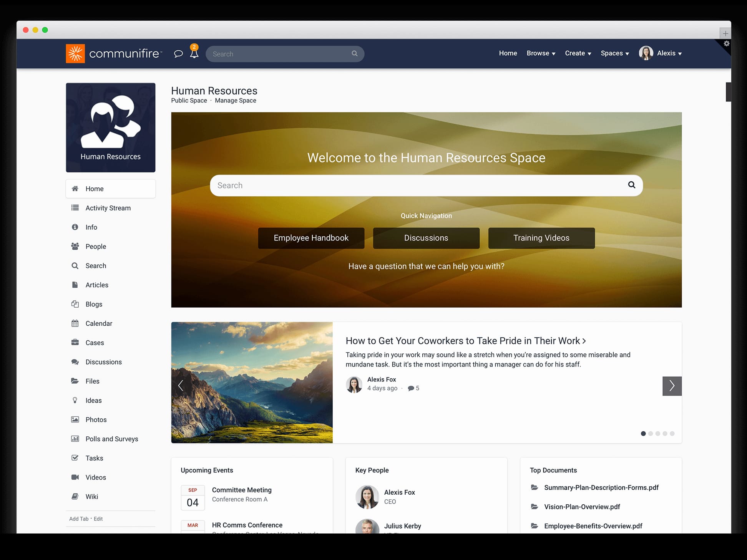Open Julius Kerby profile in Key People
747x560 pixels.
pos(403,526)
